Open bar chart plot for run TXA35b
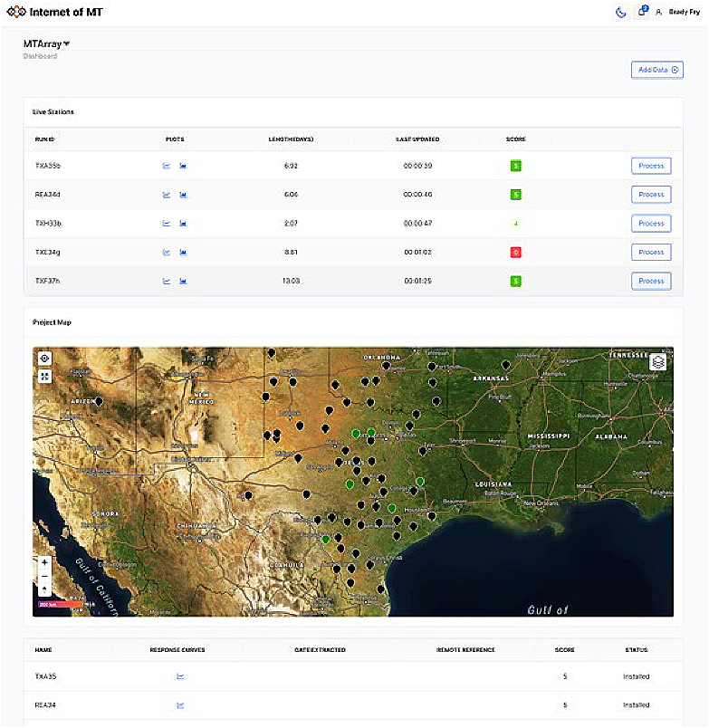 184,166
